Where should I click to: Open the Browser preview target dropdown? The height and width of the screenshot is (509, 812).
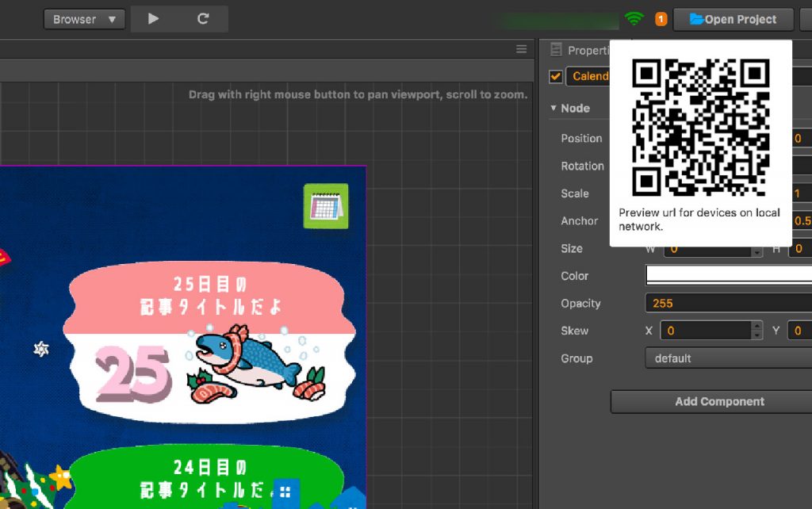coord(83,18)
